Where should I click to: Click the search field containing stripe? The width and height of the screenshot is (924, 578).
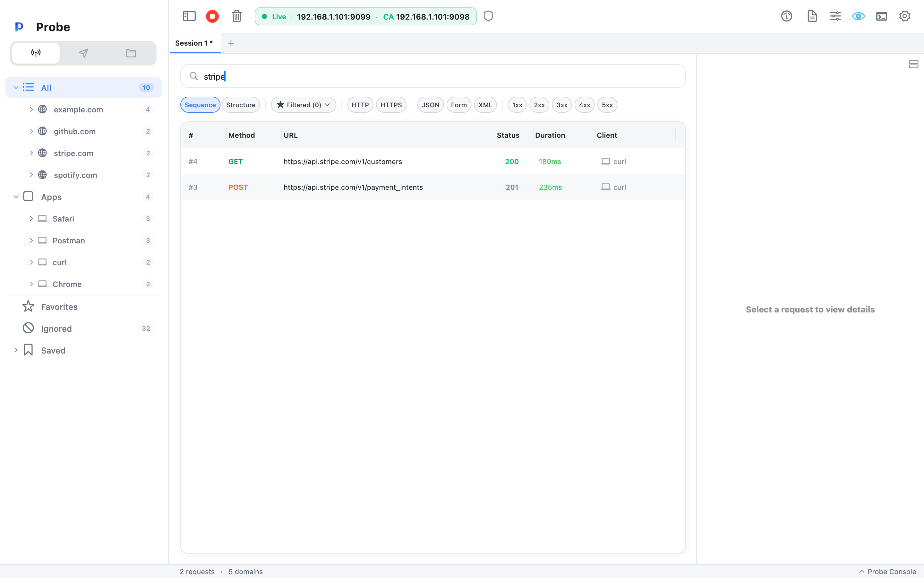(433, 76)
